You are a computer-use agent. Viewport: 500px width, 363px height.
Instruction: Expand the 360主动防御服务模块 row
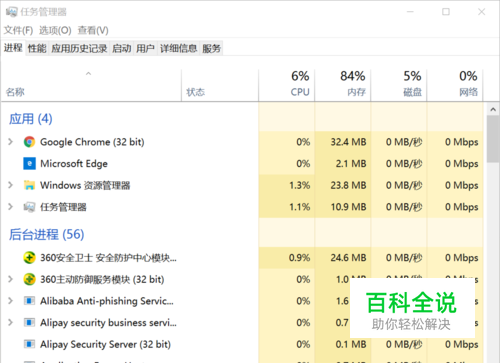point(11,279)
